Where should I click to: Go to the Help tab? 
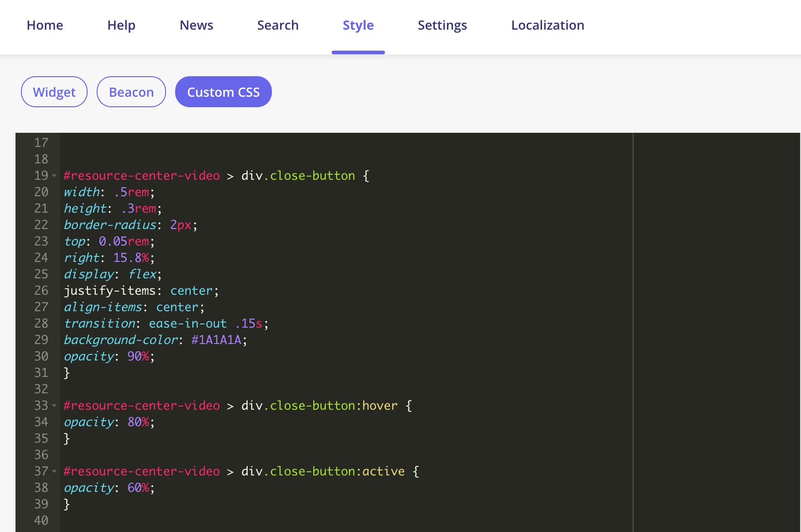point(121,25)
